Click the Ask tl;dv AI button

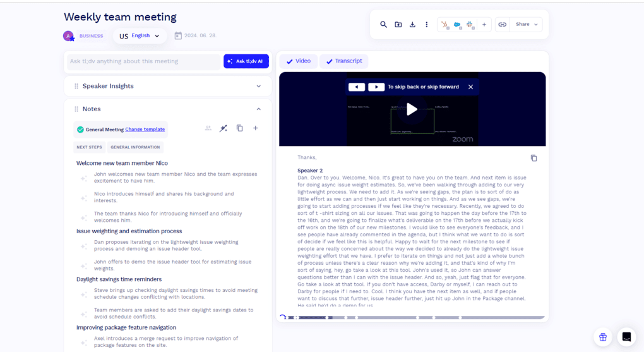click(x=246, y=61)
